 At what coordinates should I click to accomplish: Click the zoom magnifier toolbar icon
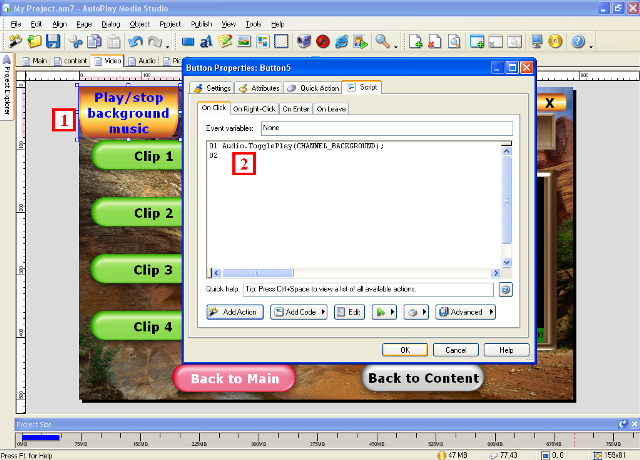point(383,42)
